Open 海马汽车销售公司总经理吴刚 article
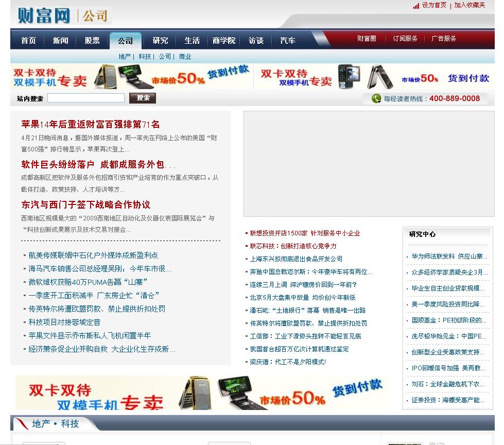The width and height of the screenshot is (504, 445). 100,269
